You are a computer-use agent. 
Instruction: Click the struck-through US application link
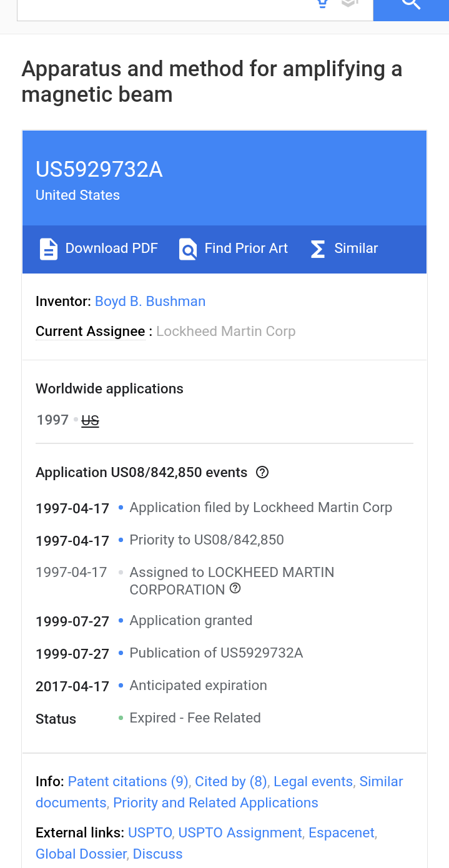pos(91,420)
